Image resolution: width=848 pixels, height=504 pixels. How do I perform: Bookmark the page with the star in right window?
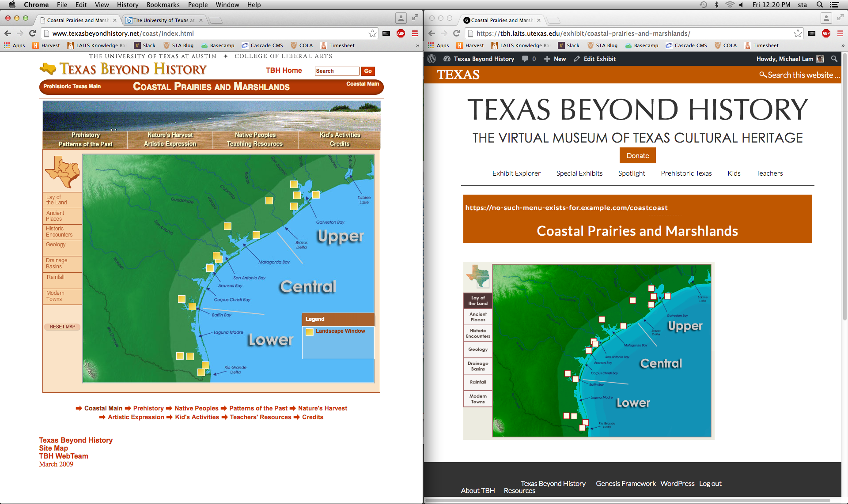(x=798, y=33)
